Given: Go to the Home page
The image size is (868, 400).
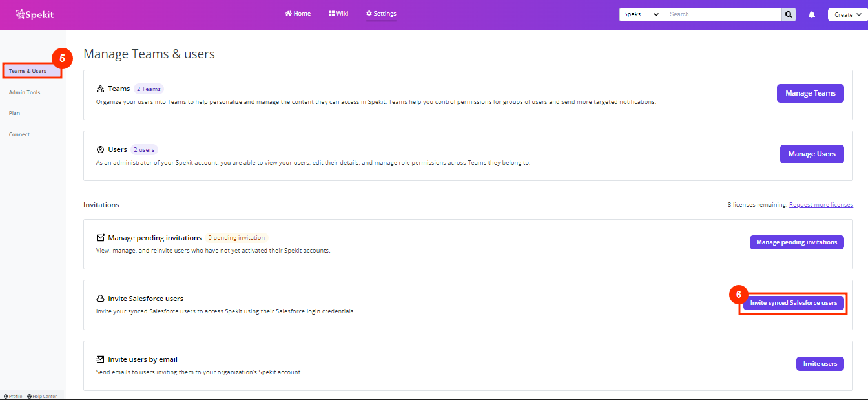Looking at the screenshot, I should pyautogui.click(x=298, y=14).
